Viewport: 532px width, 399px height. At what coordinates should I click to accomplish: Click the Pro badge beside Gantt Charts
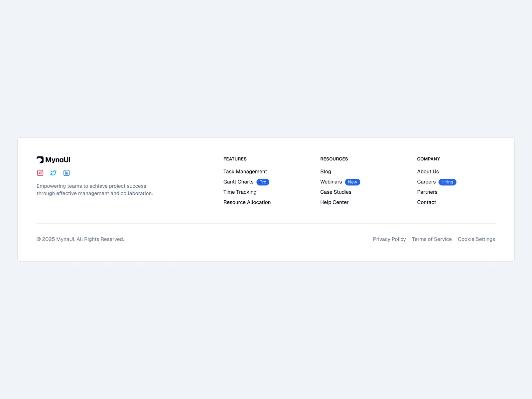(x=263, y=182)
